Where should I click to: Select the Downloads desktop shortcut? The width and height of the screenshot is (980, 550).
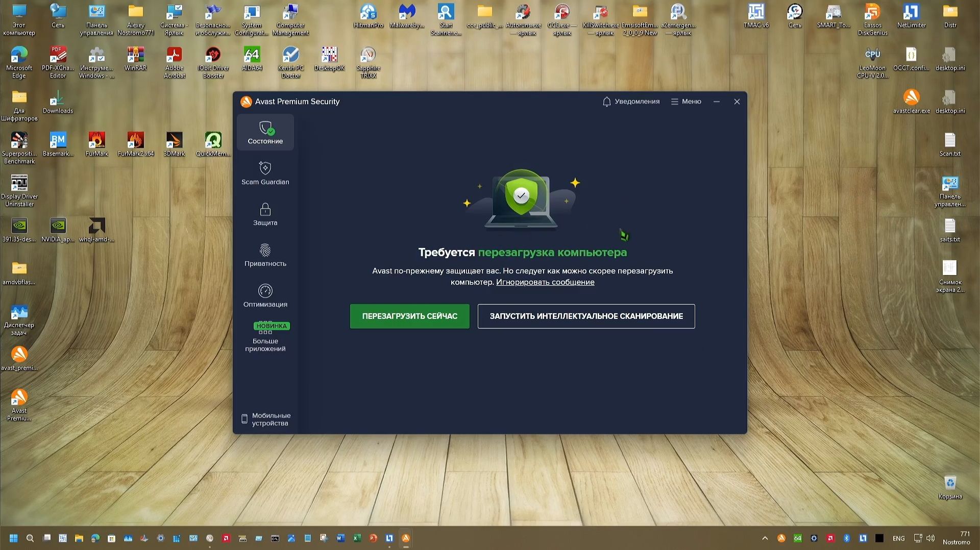(58, 102)
